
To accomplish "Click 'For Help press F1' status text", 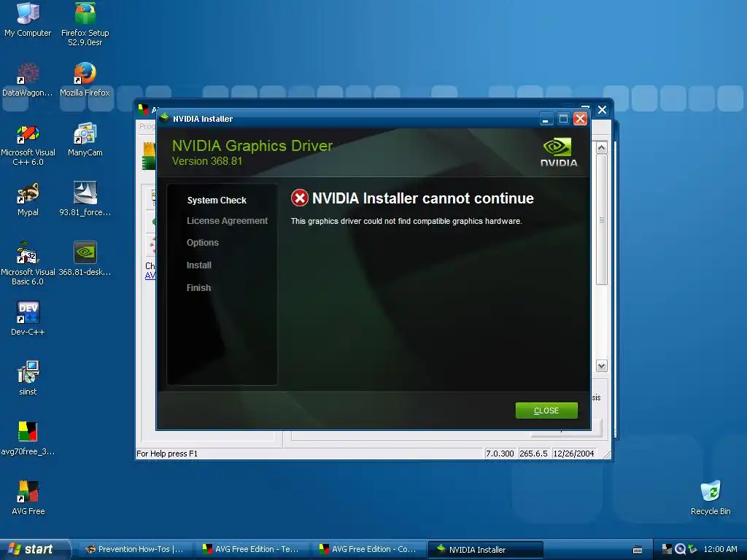I will click(167, 454).
